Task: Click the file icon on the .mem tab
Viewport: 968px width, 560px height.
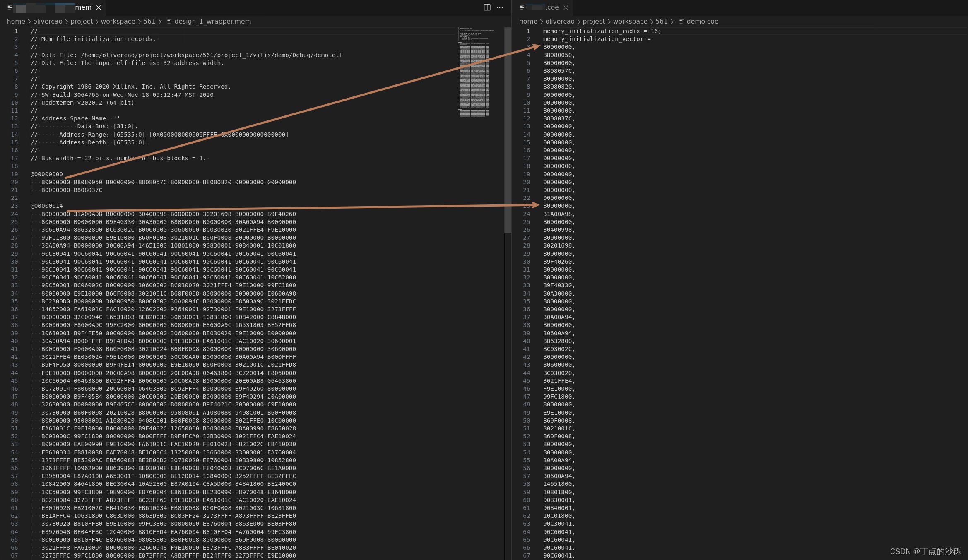Action: (x=10, y=7)
